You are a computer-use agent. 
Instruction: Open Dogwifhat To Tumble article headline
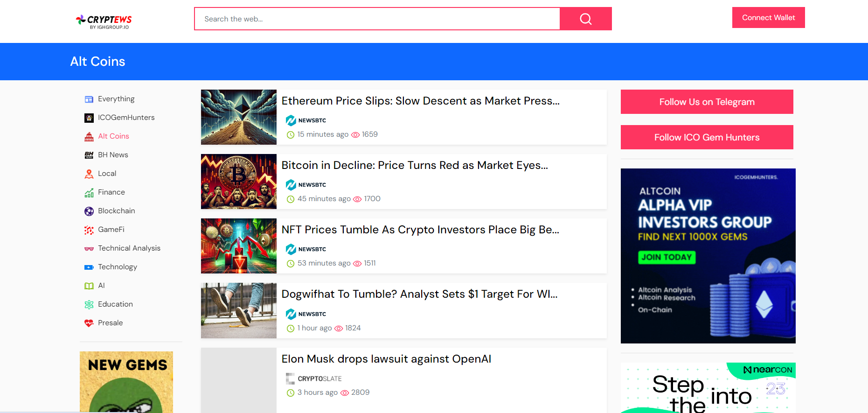(x=419, y=294)
